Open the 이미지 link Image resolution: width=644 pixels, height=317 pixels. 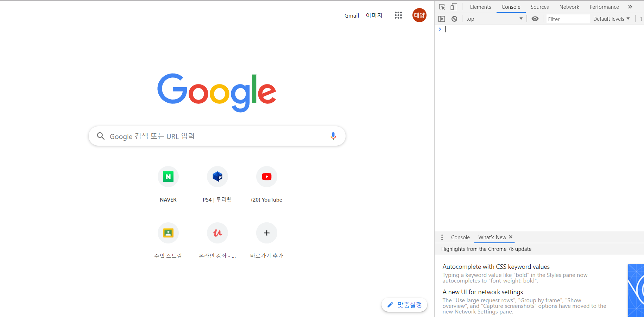374,15
